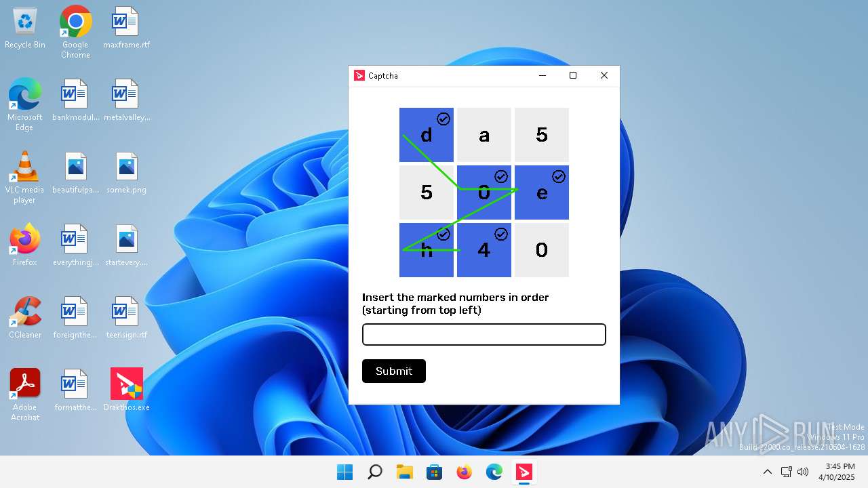Open File Explorer from the taskbar

click(x=404, y=472)
